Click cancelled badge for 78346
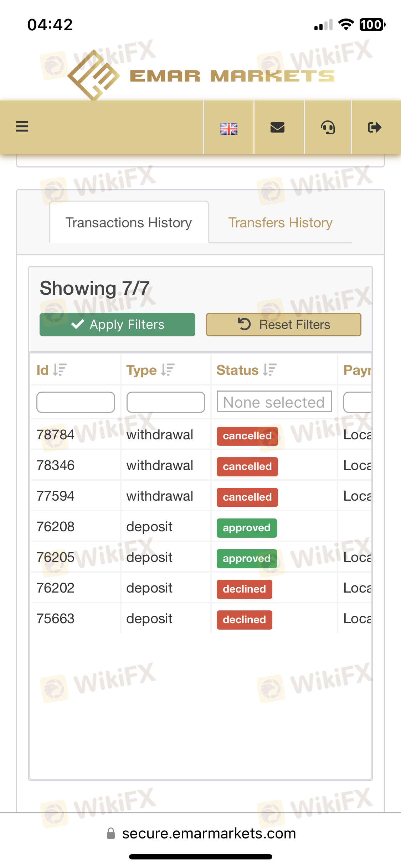 click(247, 466)
